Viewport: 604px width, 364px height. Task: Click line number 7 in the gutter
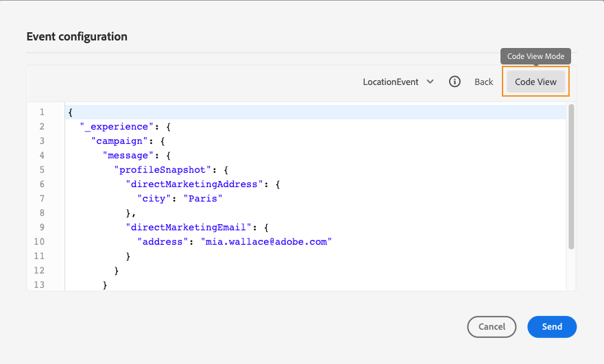pyautogui.click(x=42, y=199)
